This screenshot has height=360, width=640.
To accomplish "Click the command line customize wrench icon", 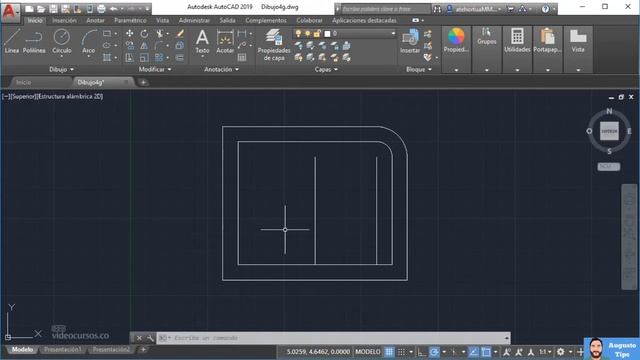I will coord(150,338).
